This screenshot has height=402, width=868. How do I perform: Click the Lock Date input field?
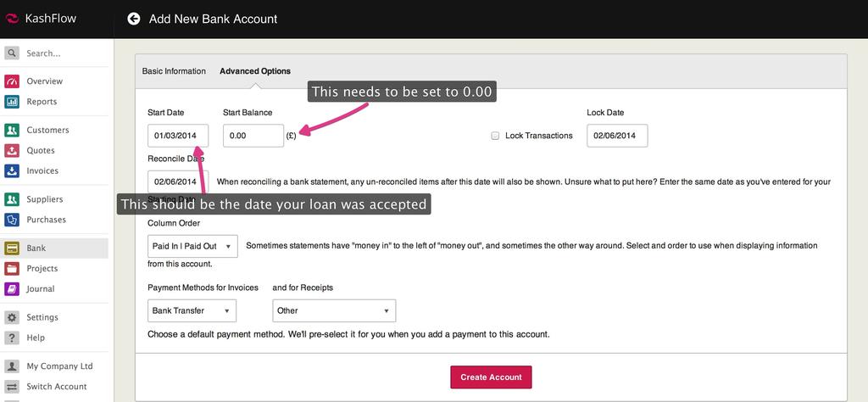coord(617,136)
